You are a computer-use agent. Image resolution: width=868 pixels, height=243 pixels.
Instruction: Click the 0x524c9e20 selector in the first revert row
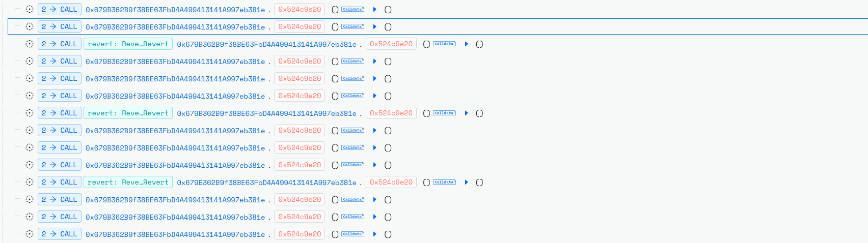[x=391, y=44]
